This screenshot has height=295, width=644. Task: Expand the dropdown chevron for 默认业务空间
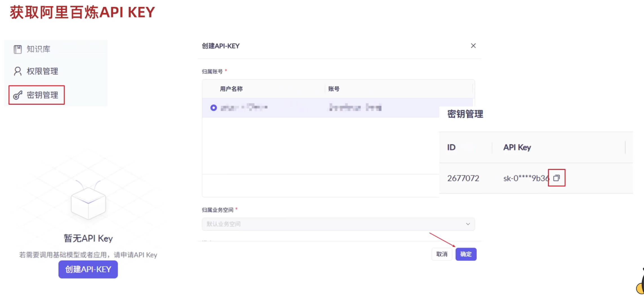pyautogui.click(x=468, y=224)
